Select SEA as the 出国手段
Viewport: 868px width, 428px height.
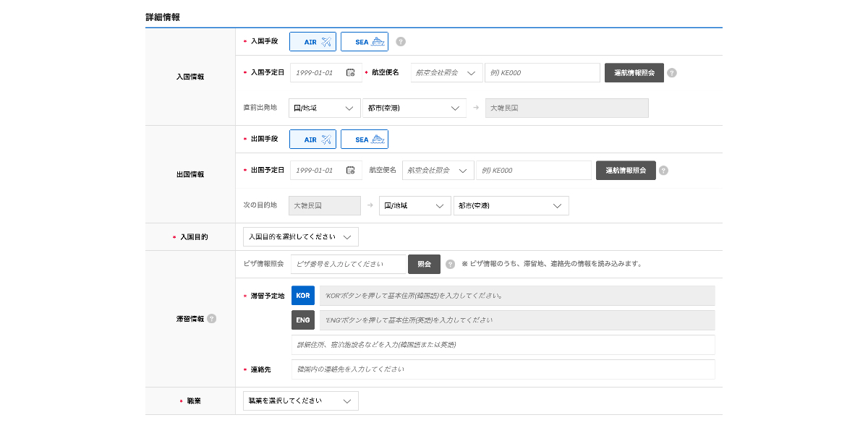click(x=365, y=140)
